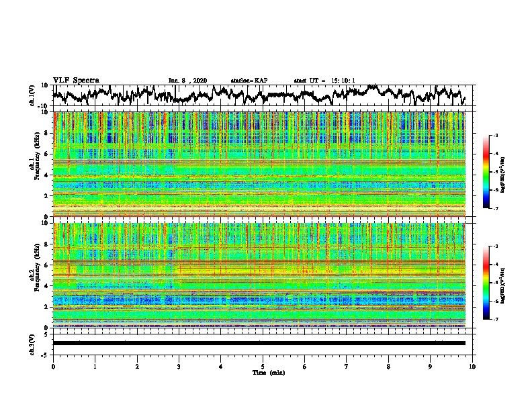Click the "8" frequency tick of ch.1 spectrogram
The width and height of the screenshot is (532, 411).
[46, 133]
